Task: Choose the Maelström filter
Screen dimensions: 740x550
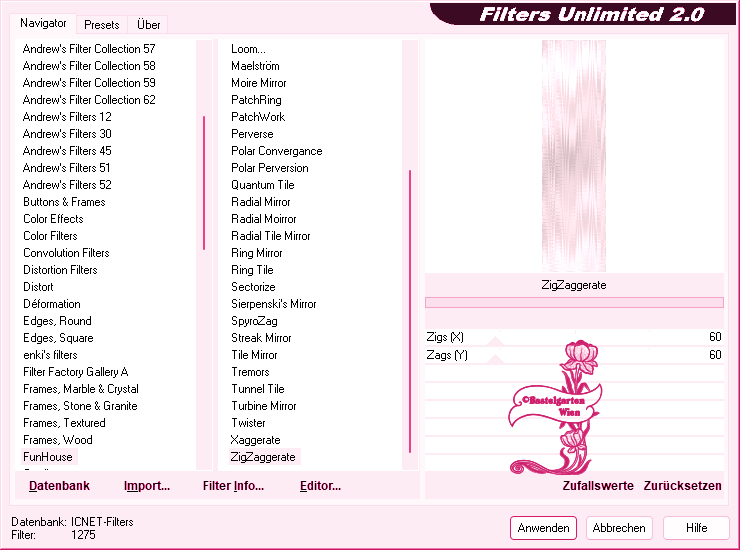Action: (x=255, y=66)
